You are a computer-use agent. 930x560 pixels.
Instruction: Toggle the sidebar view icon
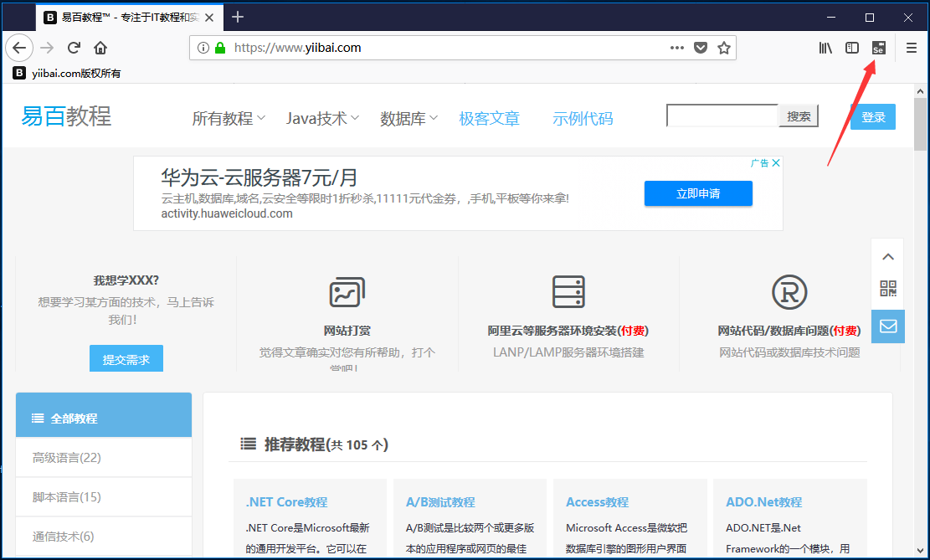tap(852, 48)
